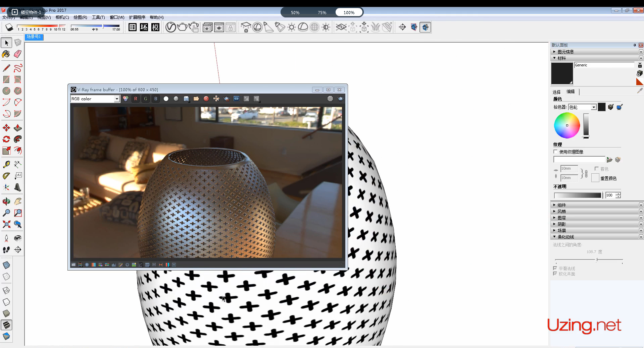Open curves correction in frame buffer bottom bar

pos(141,265)
